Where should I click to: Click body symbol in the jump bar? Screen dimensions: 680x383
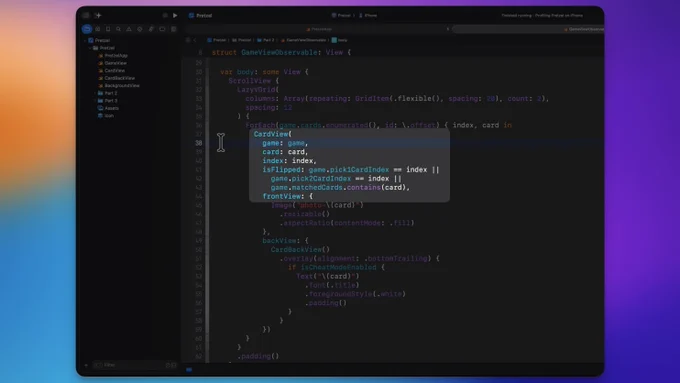pyautogui.click(x=340, y=40)
